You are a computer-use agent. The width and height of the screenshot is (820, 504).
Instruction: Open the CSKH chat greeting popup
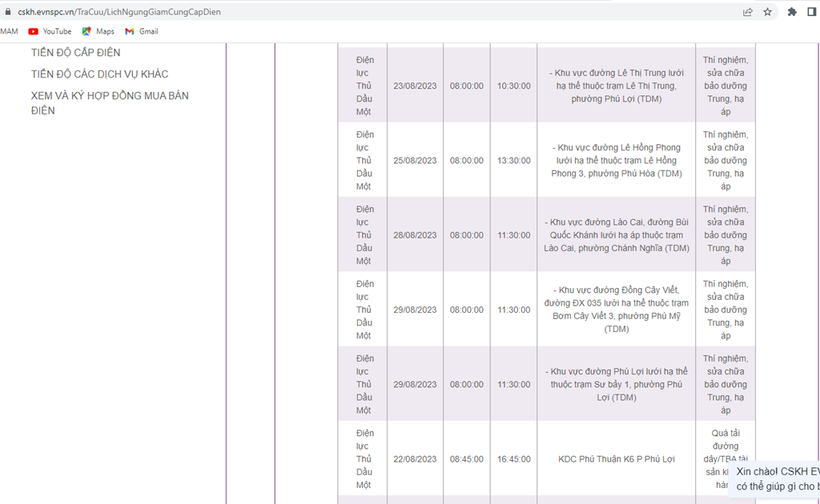(x=775, y=479)
